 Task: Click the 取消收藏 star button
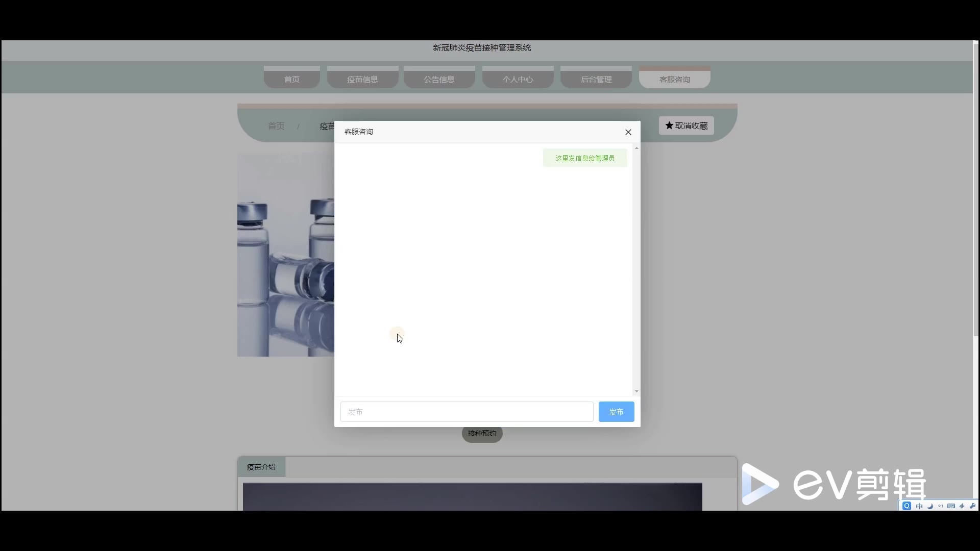pyautogui.click(x=686, y=126)
